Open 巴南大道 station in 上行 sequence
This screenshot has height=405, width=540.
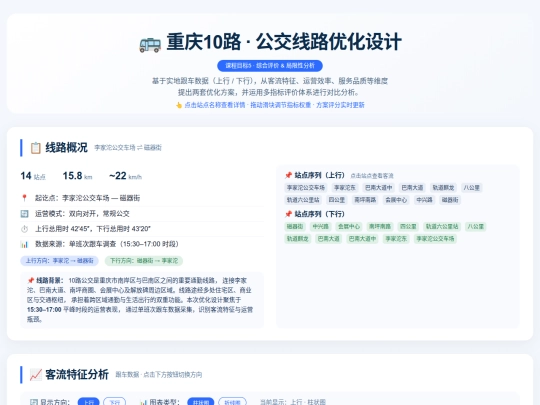[x=412, y=188]
